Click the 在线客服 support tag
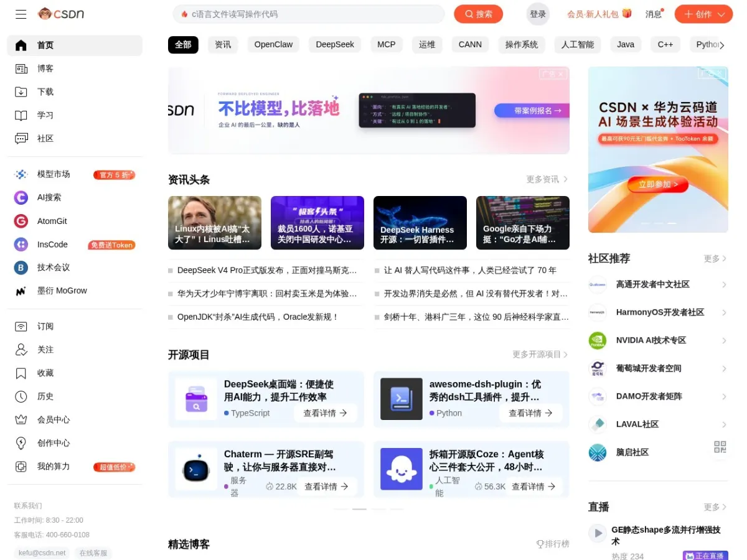 point(93,553)
